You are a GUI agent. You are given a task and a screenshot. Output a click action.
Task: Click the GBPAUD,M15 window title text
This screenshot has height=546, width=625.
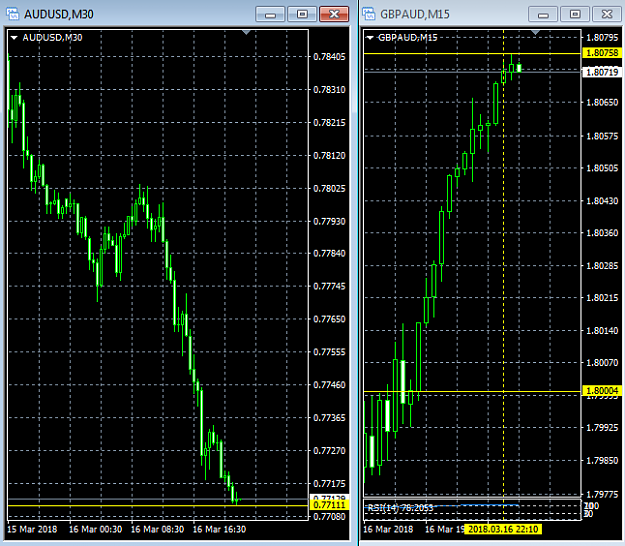415,14
